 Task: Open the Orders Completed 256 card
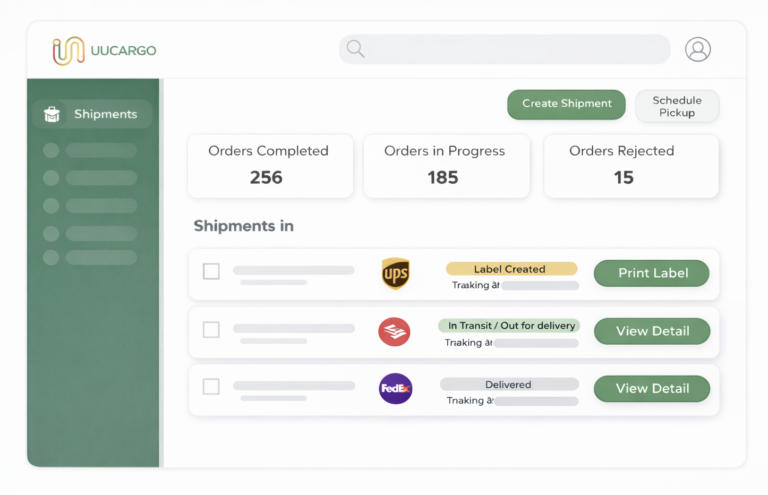[x=268, y=165]
